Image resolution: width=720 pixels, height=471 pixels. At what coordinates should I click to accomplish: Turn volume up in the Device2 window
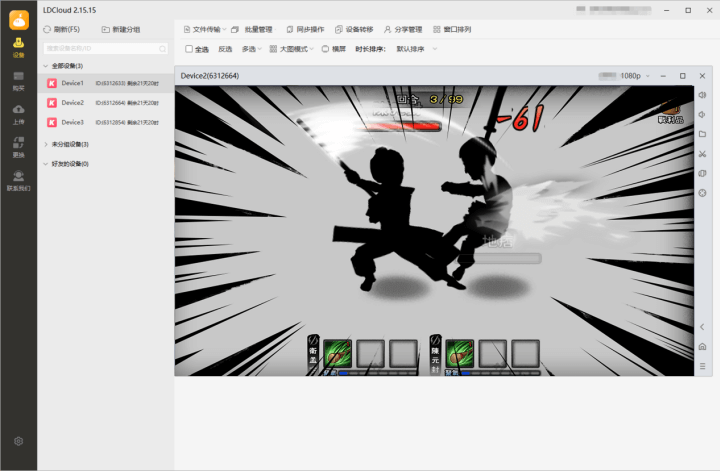click(702, 95)
